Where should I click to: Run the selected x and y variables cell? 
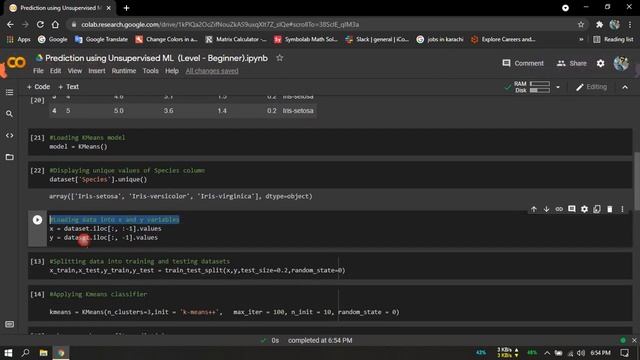(x=37, y=220)
